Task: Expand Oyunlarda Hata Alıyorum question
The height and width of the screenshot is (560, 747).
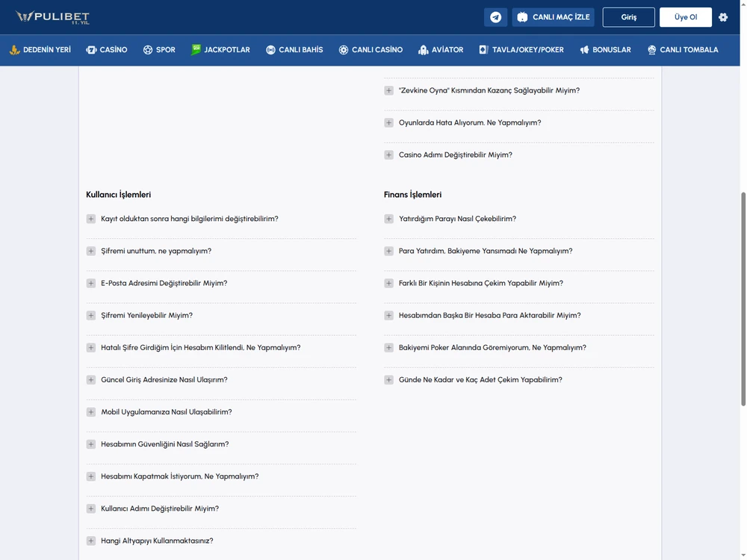Action: [x=388, y=123]
